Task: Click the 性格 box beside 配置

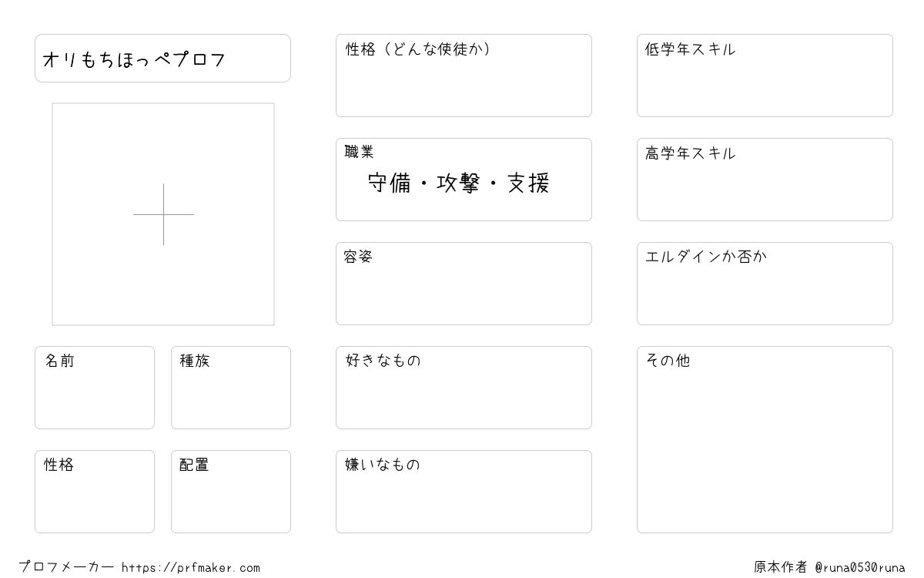Action: click(x=95, y=492)
